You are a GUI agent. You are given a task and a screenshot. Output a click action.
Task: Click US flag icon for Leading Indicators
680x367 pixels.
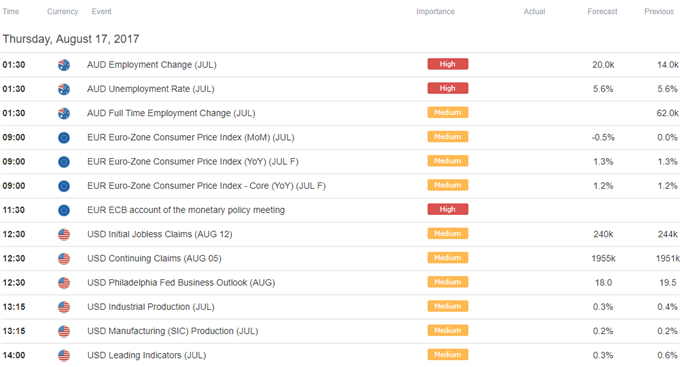pyautogui.click(x=64, y=356)
